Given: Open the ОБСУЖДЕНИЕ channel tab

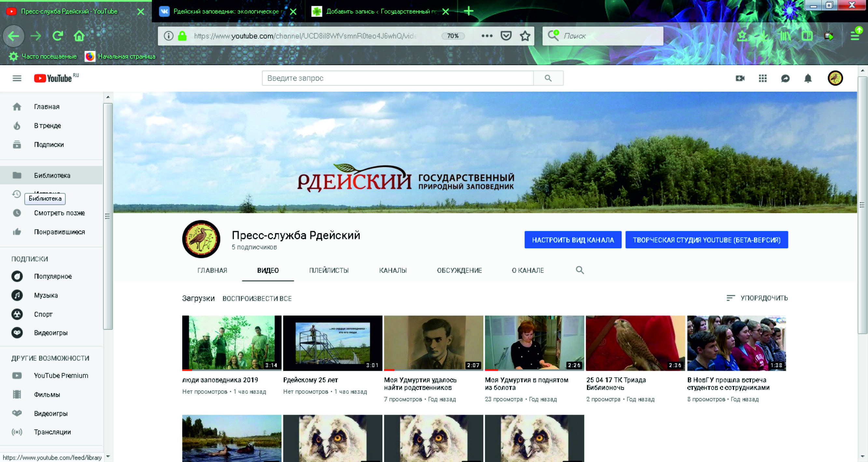Looking at the screenshot, I should pyautogui.click(x=459, y=270).
